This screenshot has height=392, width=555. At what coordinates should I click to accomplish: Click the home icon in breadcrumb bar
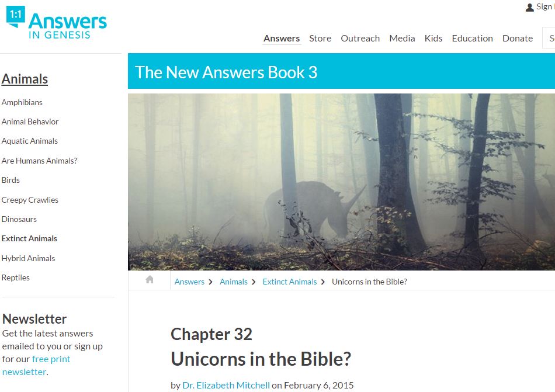click(x=150, y=279)
